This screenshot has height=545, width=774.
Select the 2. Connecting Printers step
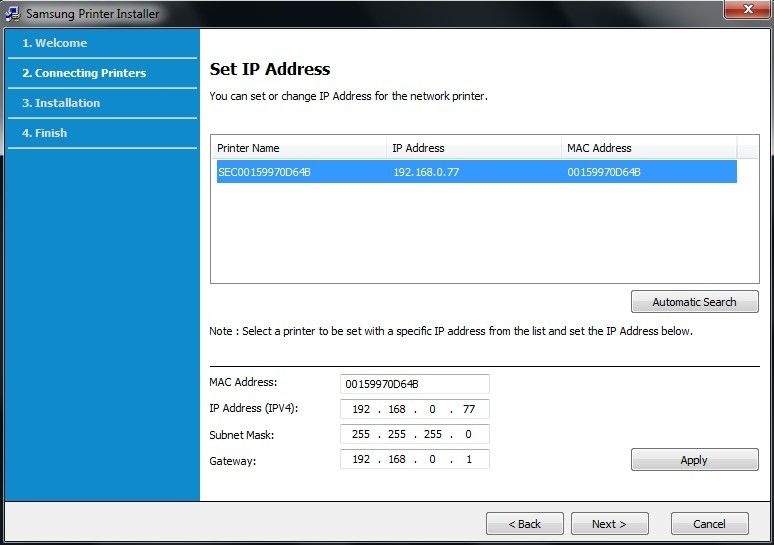point(84,73)
